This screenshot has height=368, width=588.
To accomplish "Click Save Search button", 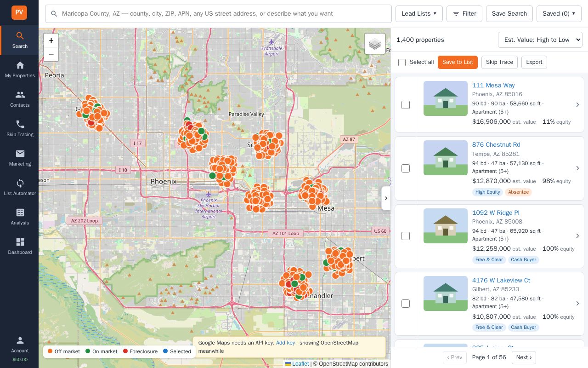I will coord(509,14).
